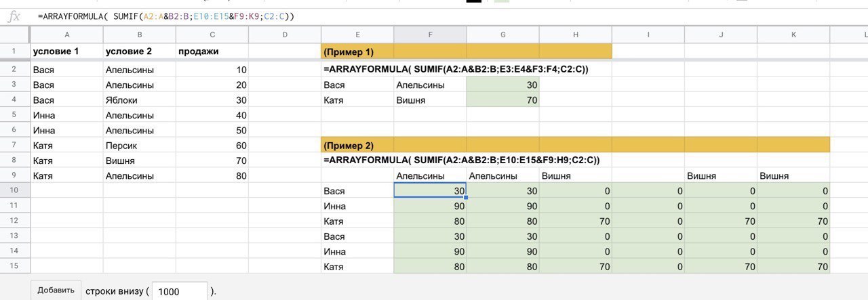The image size is (868, 300).
Task: Focus the 1000 rows count field
Action: click(x=179, y=291)
